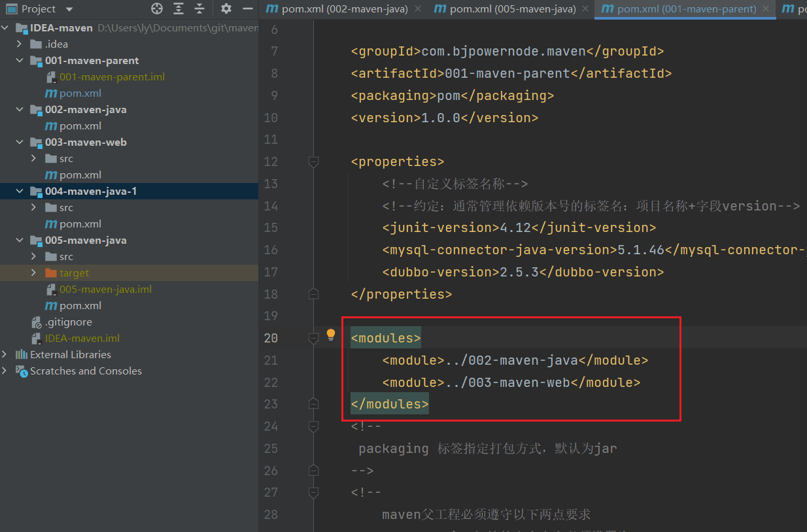The width and height of the screenshot is (807, 532).
Task: Fold the properties block at line 12
Action: (313, 161)
